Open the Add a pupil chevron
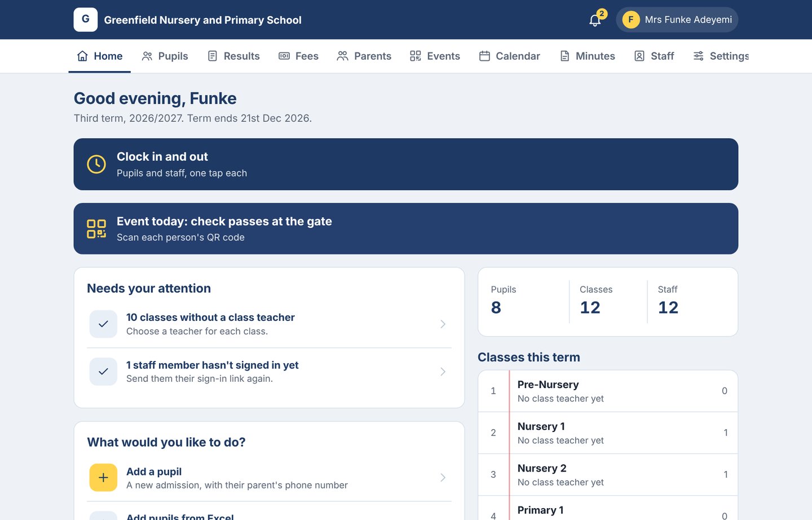The image size is (812, 520). pos(443,478)
